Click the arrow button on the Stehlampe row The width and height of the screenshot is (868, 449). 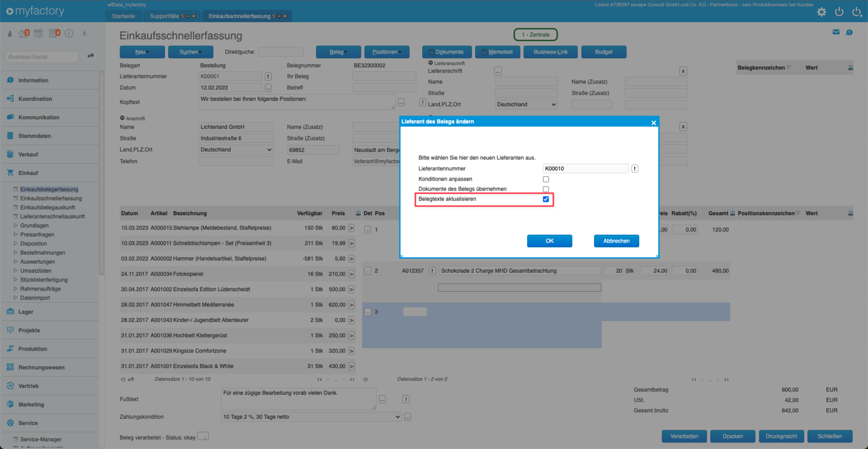(351, 228)
